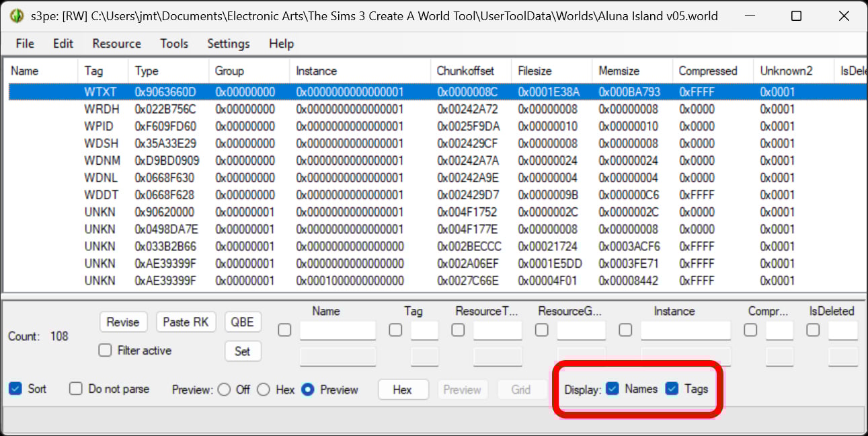Select the Off preview radio button

pos(225,390)
